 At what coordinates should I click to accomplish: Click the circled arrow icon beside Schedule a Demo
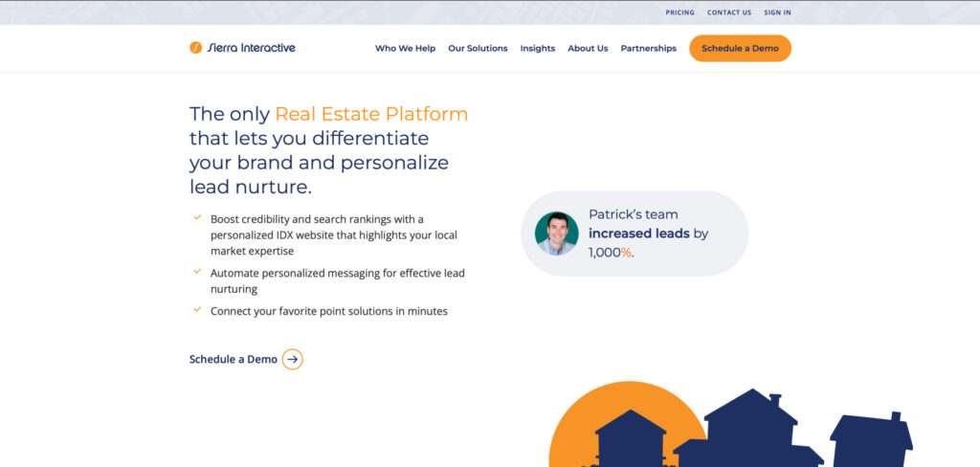[293, 360]
